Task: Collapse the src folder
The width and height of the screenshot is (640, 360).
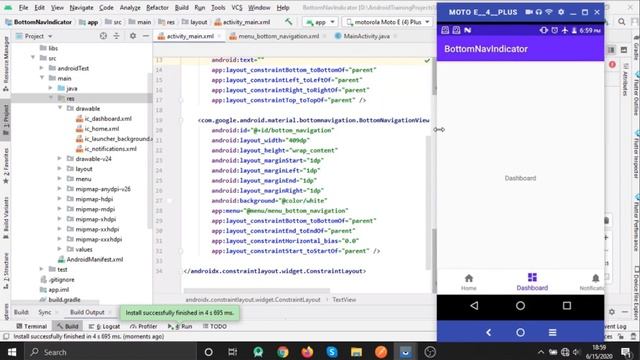Action: tap(33, 58)
